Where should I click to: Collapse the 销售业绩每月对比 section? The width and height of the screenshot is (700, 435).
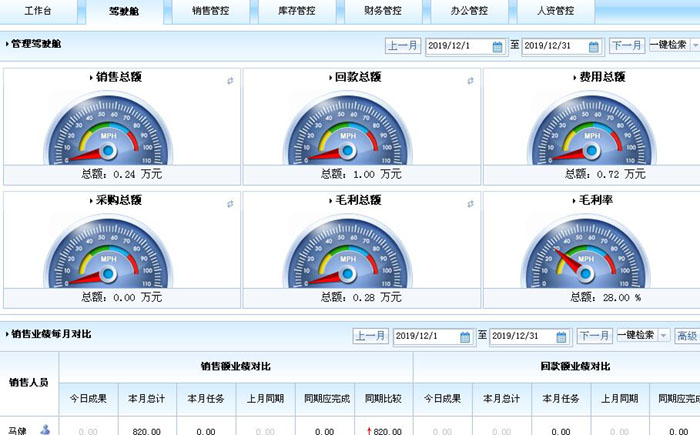[8, 335]
